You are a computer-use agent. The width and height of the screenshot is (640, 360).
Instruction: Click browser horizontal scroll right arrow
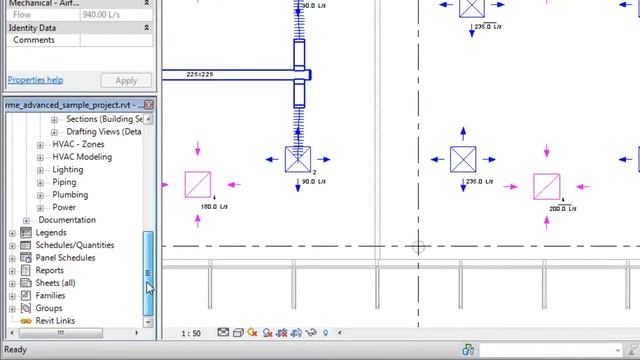[136, 333]
